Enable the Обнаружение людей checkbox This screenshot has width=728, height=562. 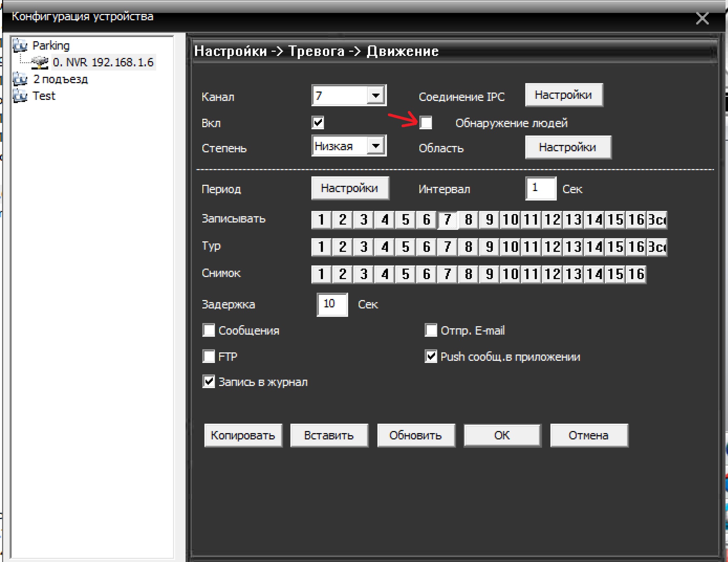(x=426, y=123)
